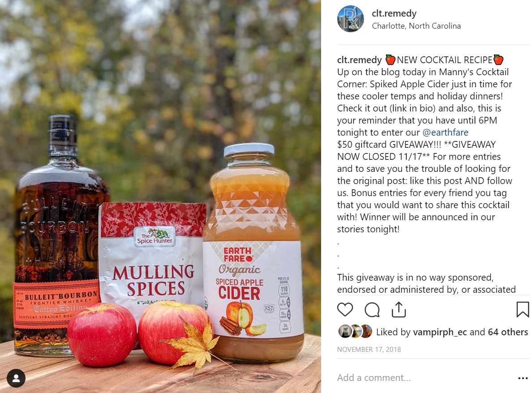Image resolution: width=532 pixels, height=393 pixels.
Task: View the 64 others who liked
Action: [x=507, y=332]
